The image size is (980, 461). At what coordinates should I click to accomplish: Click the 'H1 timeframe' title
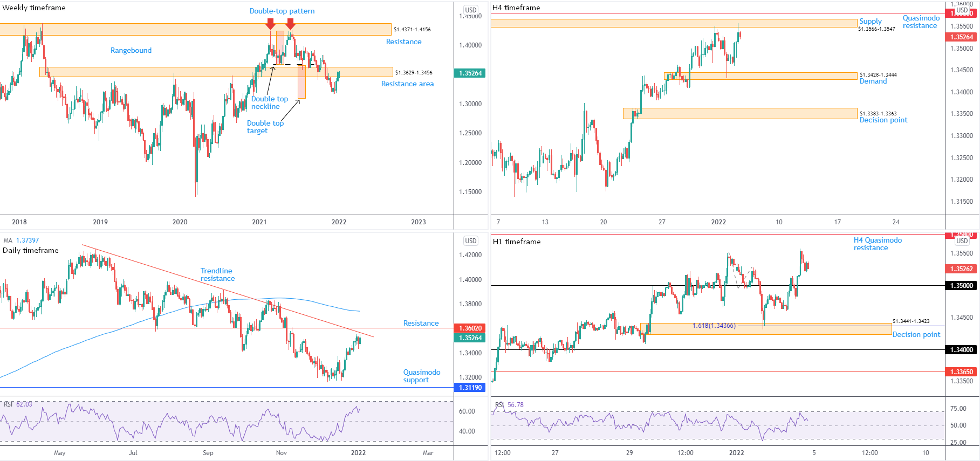click(516, 242)
